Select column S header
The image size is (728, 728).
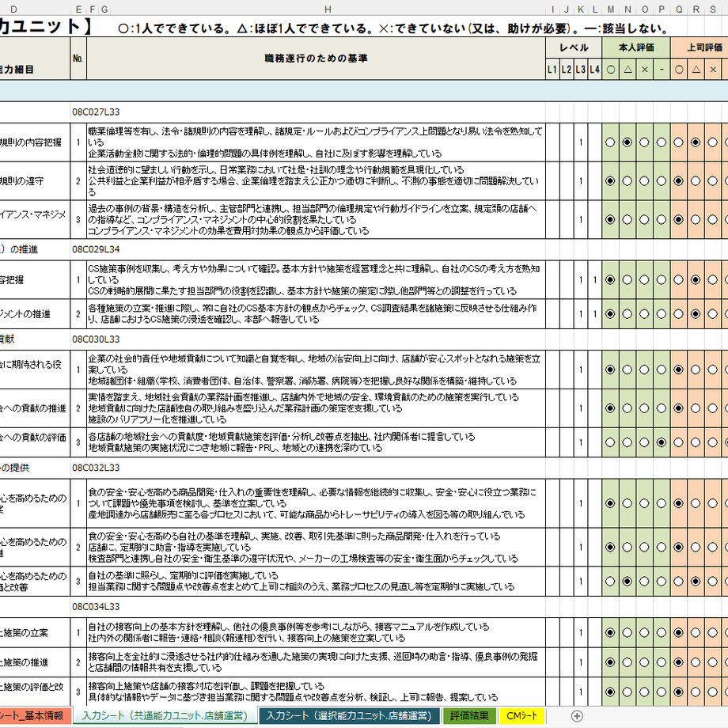pos(713,9)
